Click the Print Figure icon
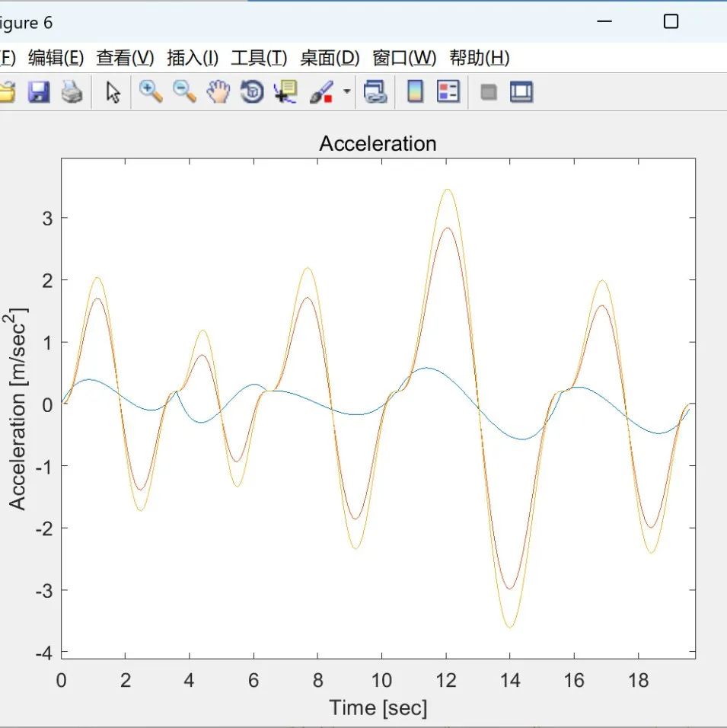This screenshot has width=727, height=728. tap(72, 91)
